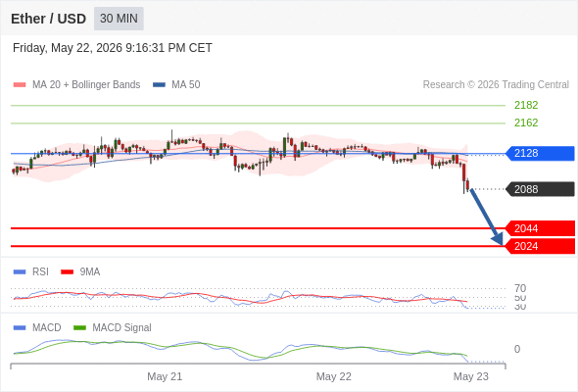Select the 2128 pivot price tag
This screenshot has width=578, height=392.
click(540, 153)
